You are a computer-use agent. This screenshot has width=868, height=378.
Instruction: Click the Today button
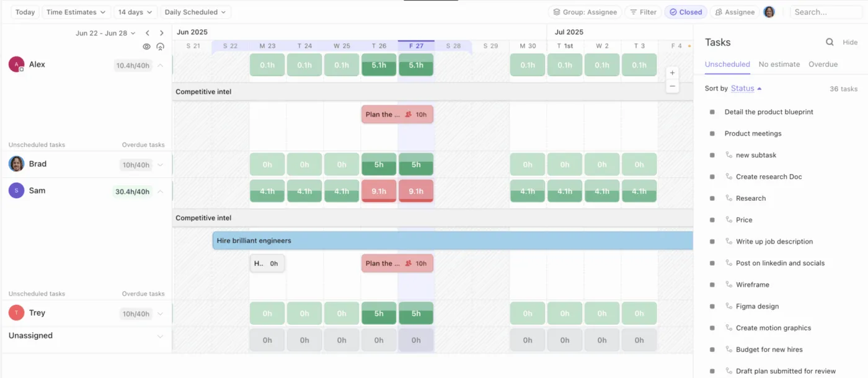[25, 12]
